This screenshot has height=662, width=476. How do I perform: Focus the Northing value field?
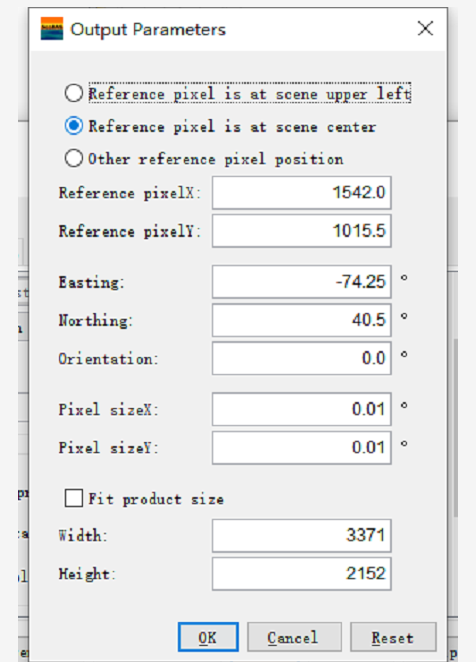[x=302, y=320]
